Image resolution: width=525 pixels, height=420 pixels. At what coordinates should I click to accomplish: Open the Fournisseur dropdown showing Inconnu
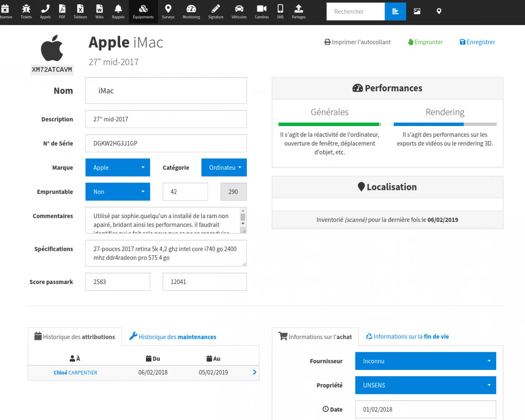[x=425, y=361]
